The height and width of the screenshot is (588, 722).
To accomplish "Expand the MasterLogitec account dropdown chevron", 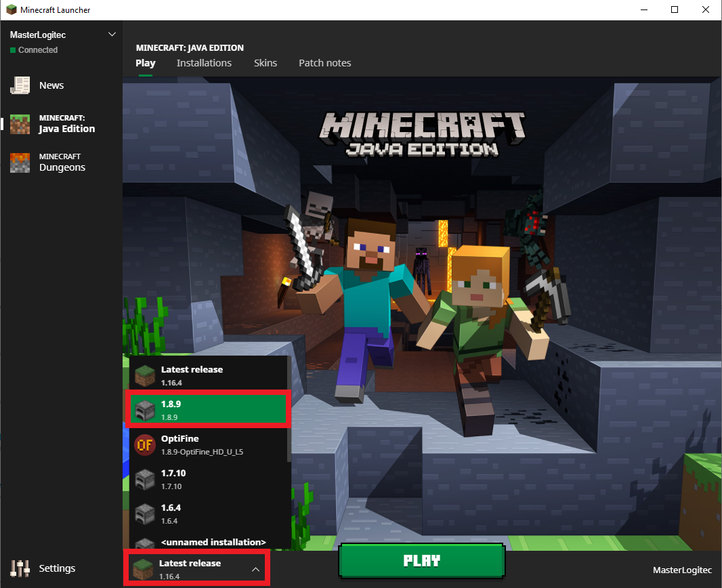I will pos(112,35).
